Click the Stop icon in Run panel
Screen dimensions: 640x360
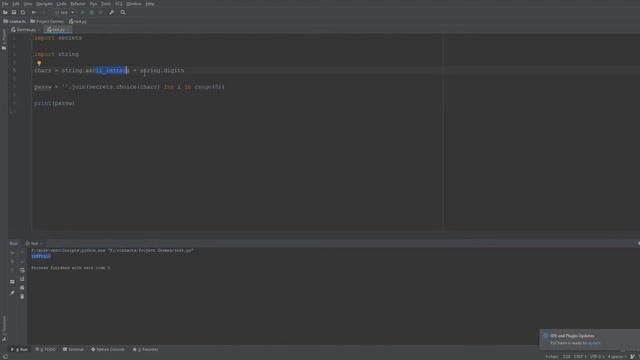(12, 262)
